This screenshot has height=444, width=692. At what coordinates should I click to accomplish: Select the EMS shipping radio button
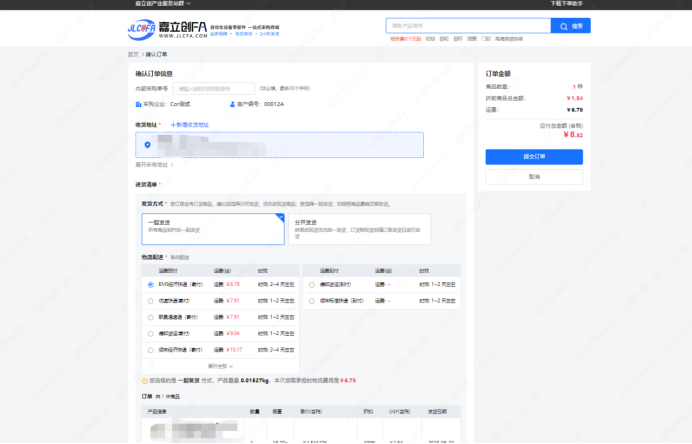[150, 284]
